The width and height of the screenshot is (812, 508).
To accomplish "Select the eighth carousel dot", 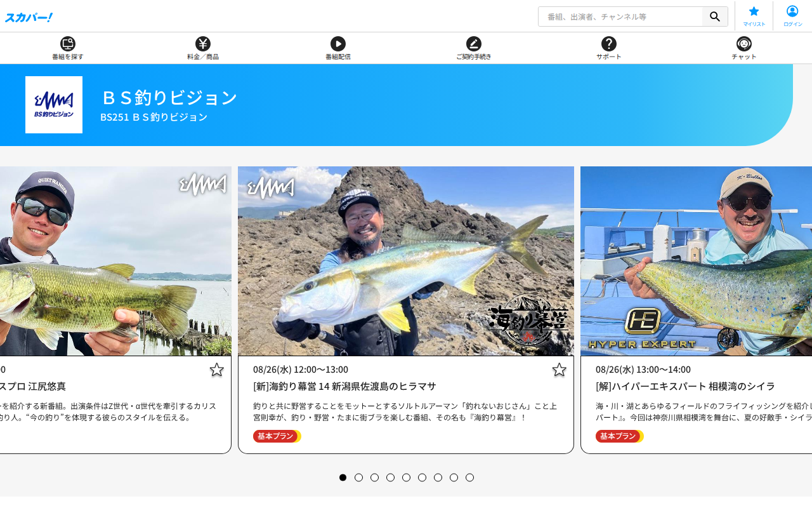I will click(454, 478).
